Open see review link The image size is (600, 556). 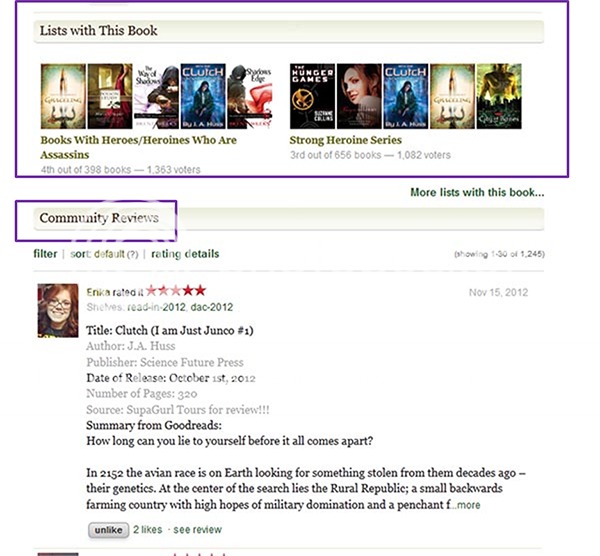pos(197,530)
